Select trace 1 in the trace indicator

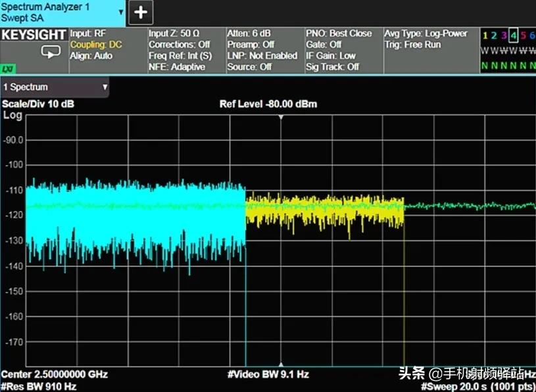[x=485, y=36]
